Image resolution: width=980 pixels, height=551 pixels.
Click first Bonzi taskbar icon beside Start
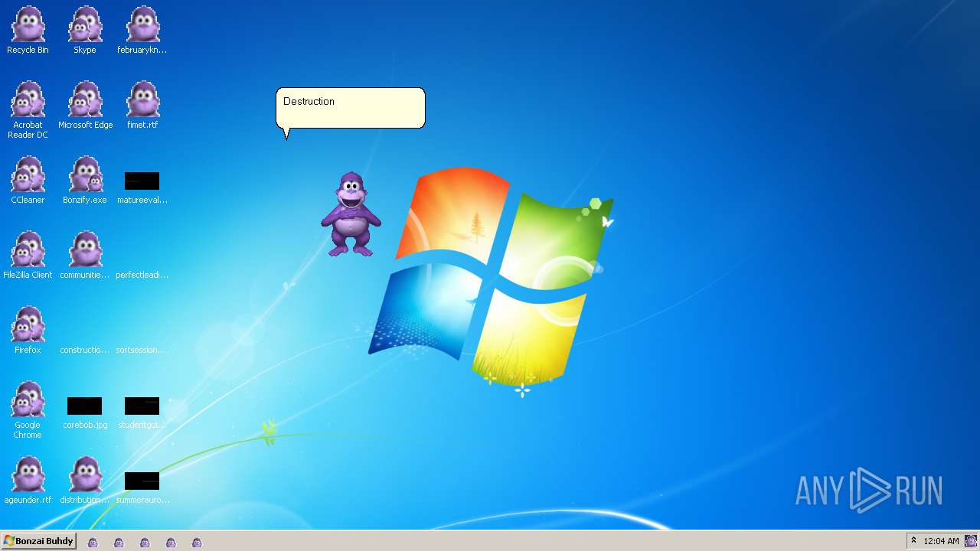93,543
